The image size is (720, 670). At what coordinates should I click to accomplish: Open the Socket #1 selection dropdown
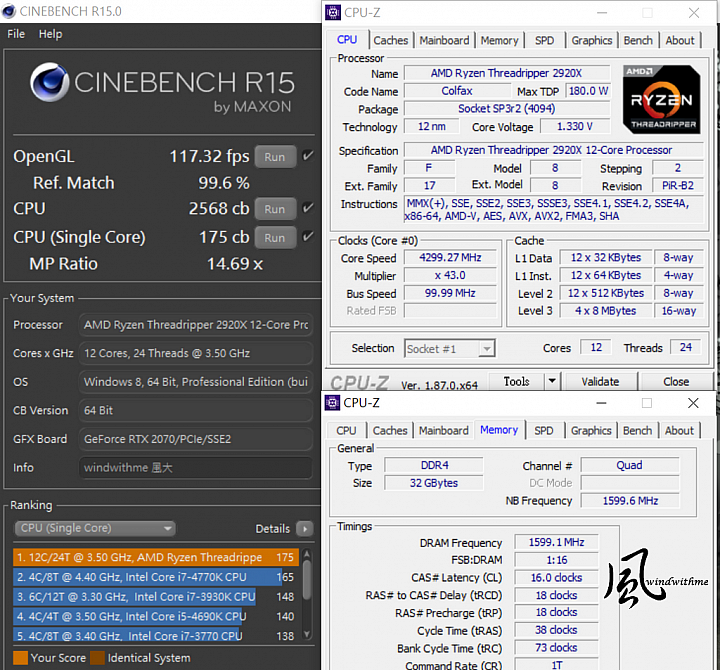[x=450, y=349]
